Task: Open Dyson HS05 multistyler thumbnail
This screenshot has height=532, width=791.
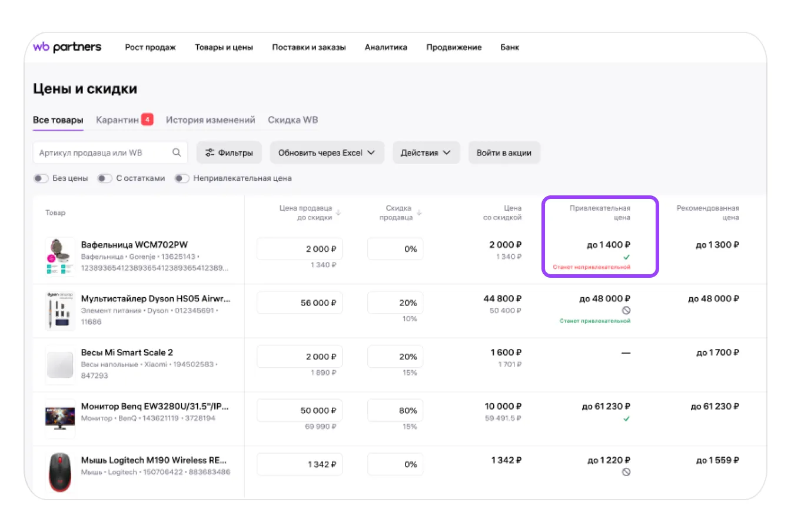Action: (x=60, y=310)
